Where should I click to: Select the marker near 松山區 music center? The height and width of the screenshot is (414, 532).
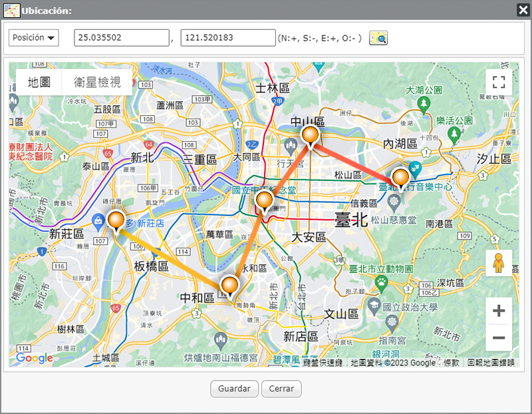401,178
